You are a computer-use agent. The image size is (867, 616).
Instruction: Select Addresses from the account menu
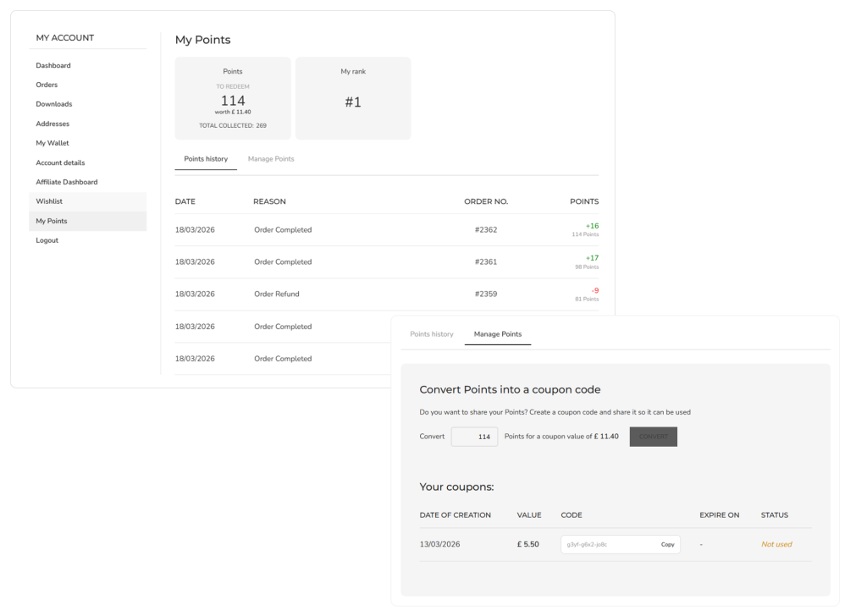tap(52, 124)
